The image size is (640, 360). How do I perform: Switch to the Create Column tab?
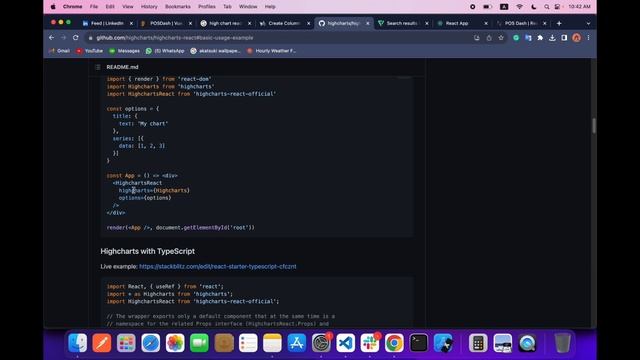(x=284, y=23)
